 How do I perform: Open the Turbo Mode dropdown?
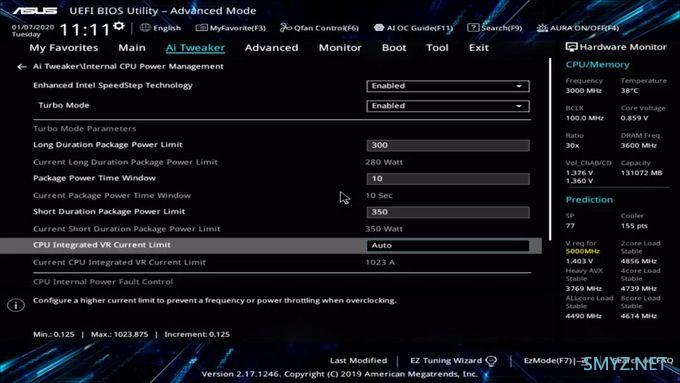pyautogui.click(x=448, y=106)
